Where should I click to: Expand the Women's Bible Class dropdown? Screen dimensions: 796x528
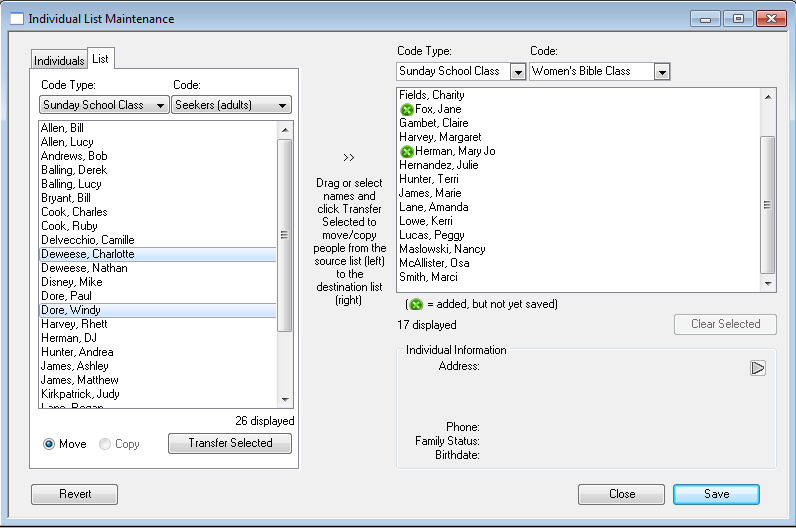[662, 71]
